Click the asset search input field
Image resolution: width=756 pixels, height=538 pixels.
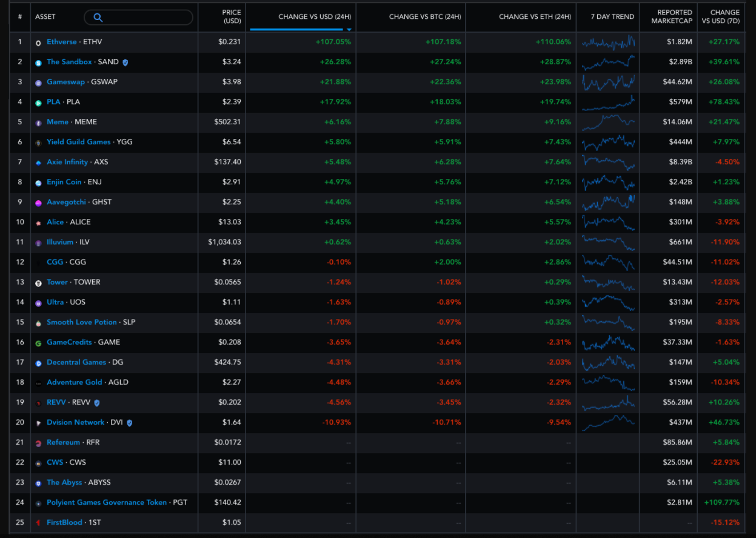(x=146, y=18)
